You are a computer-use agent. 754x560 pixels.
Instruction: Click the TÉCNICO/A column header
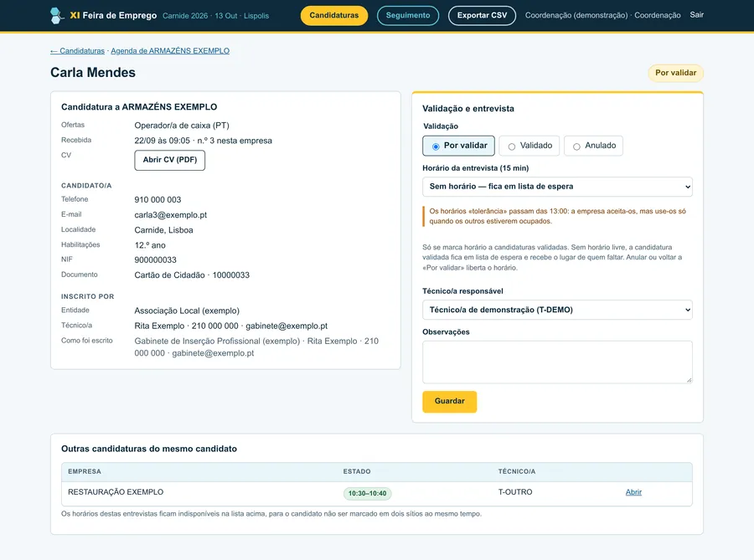(x=516, y=471)
